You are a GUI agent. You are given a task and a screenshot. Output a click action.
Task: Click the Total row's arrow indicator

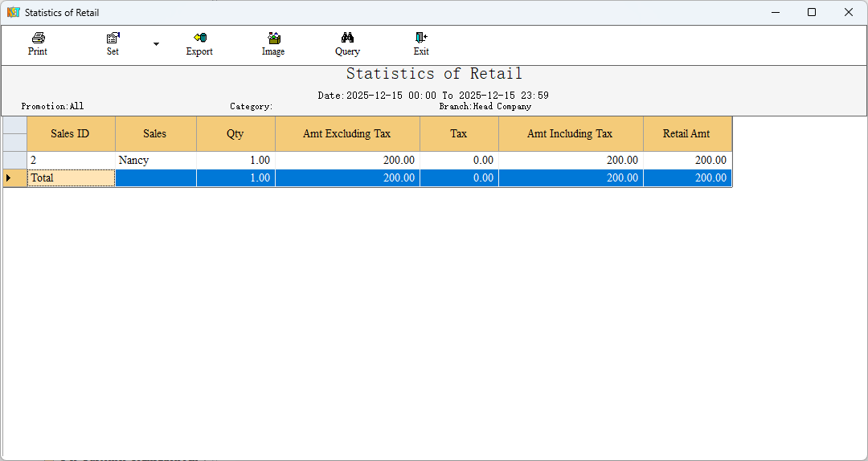[14, 178]
